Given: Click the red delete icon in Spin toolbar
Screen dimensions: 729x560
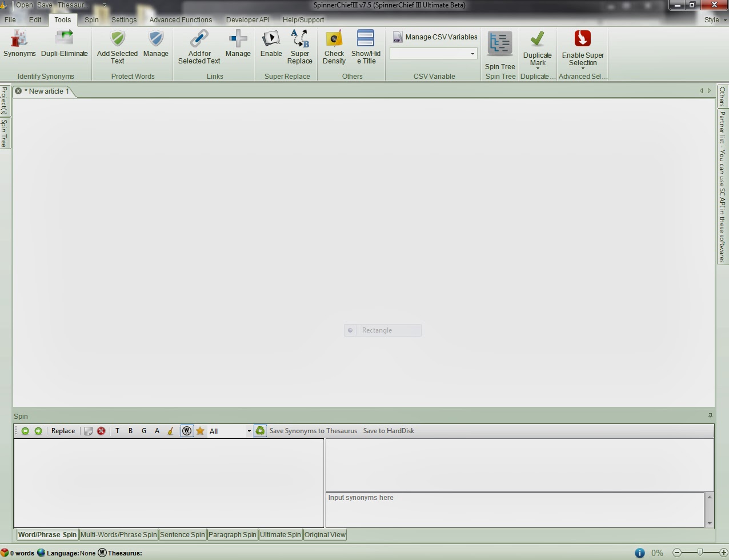Looking at the screenshot, I should coord(101,431).
